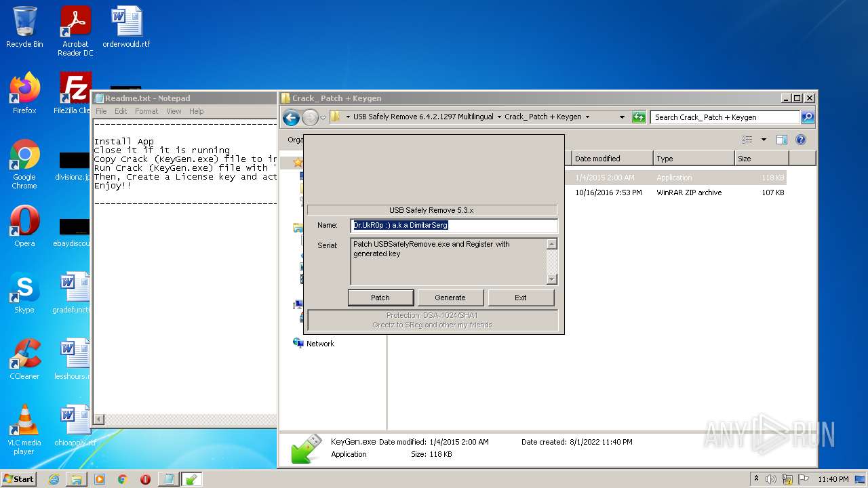Viewport: 868px width, 488px height.
Task: Open the Notepad View menu
Action: pos(174,111)
